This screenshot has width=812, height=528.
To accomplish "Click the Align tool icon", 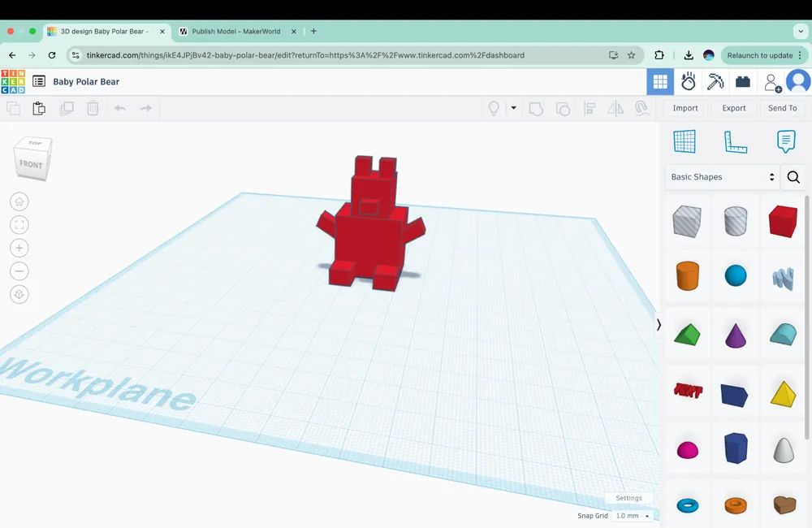I will (590, 108).
